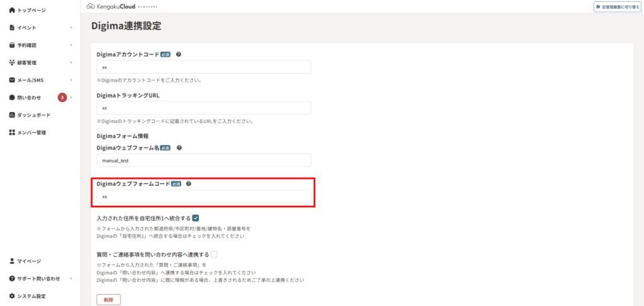Click the システム設定 gear icon
The height and width of the screenshot is (306, 644).
12,296
